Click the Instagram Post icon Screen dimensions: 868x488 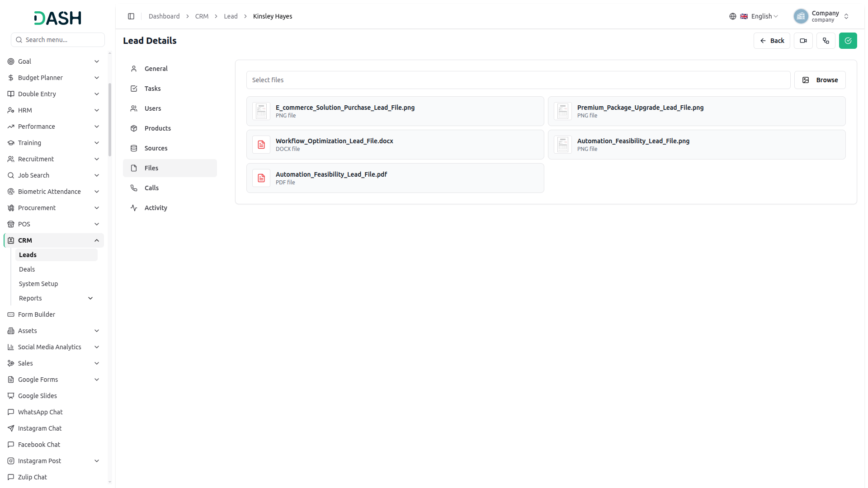[x=11, y=461]
